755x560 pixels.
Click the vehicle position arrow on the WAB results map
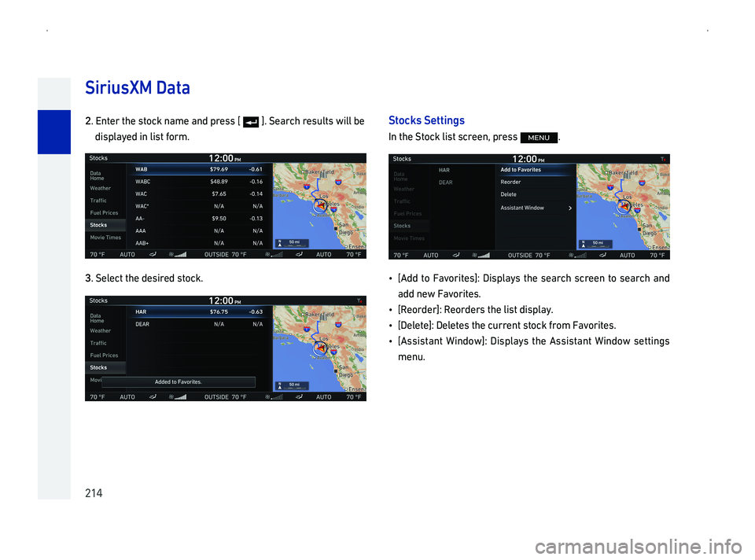pos(320,205)
